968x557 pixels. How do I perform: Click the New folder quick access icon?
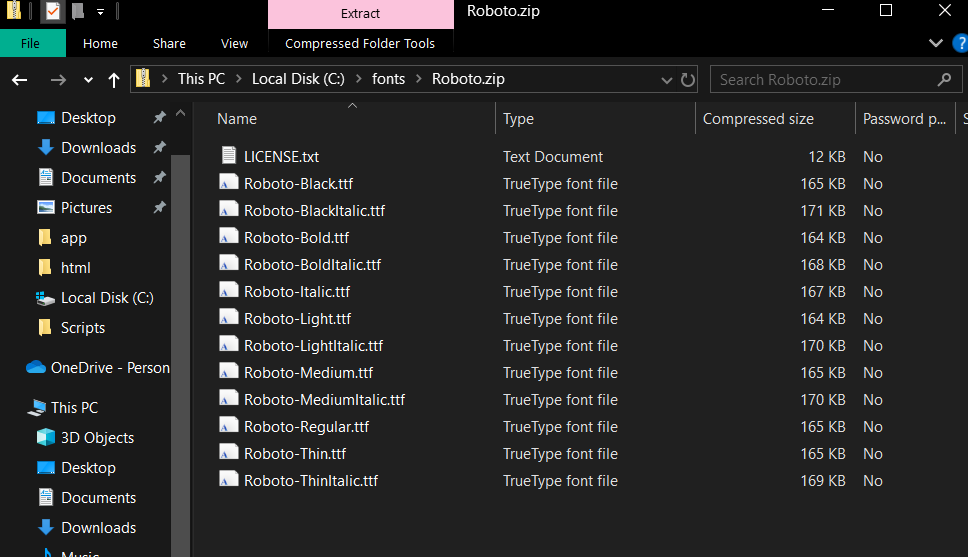(x=78, y=11)
